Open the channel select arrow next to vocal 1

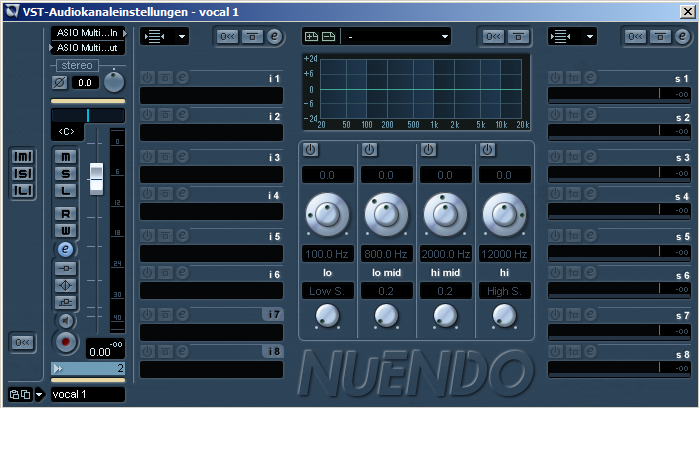point(40,394)
